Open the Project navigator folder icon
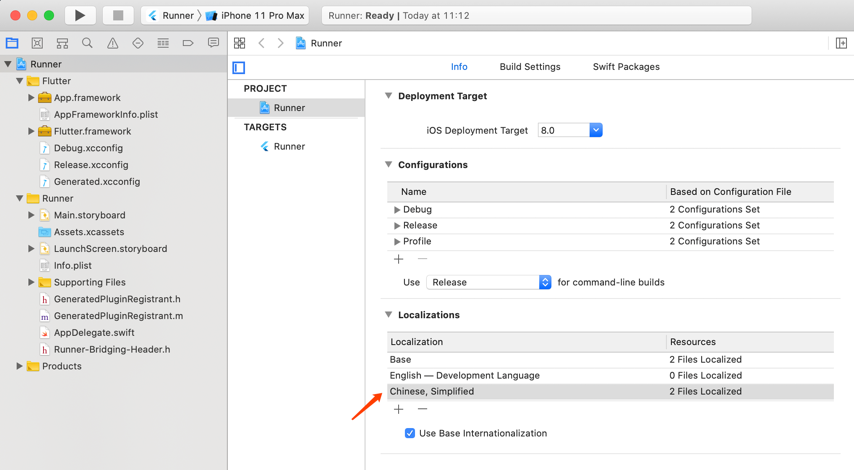Viewport: 854px width, 470px height. pyautogui.click(x=12, y=43)
